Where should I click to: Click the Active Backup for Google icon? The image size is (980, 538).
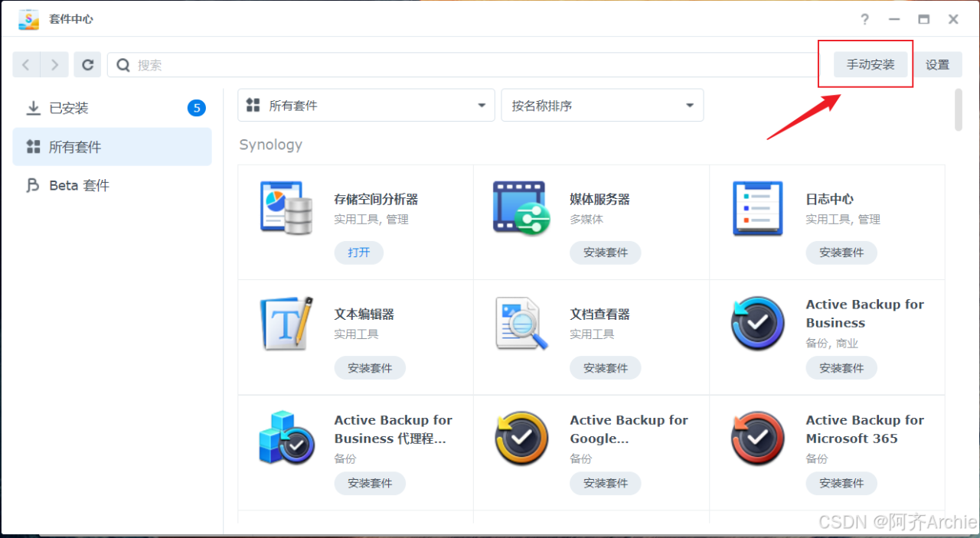tap(521, 439)
